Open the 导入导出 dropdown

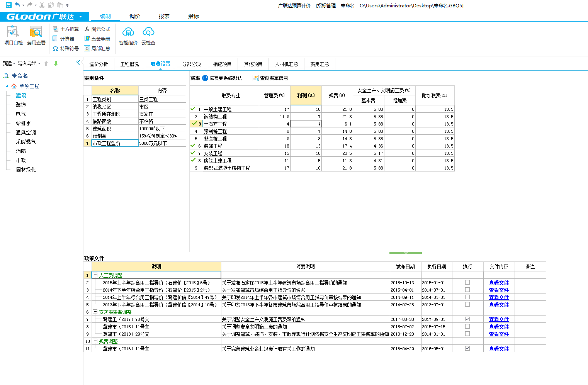29,63
